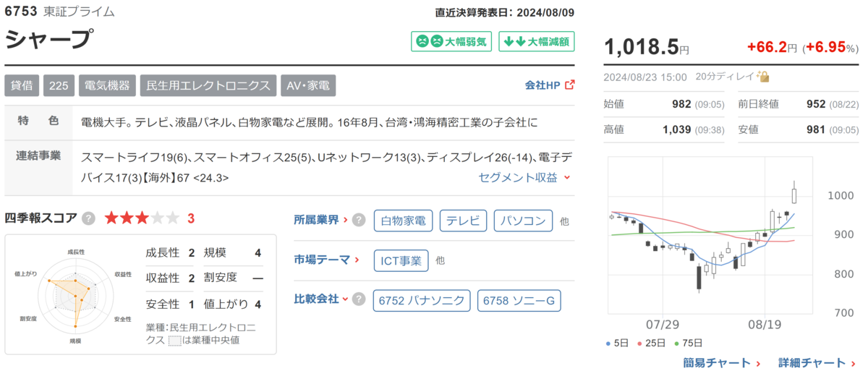Click the three-star score rating
Viewport: 868px width, 371px height.
click(142, 218)
